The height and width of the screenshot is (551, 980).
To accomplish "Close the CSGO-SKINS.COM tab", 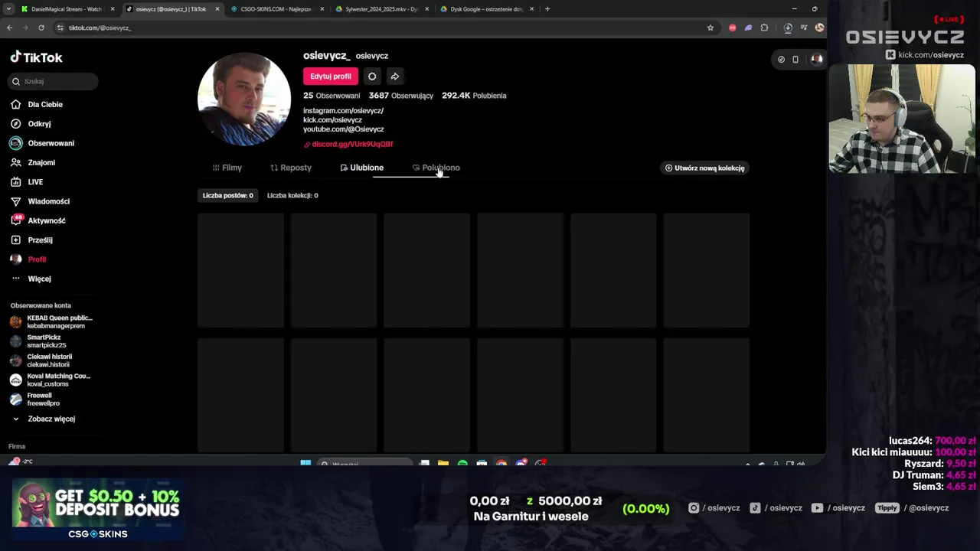I will pyautogui.click(x=322, y=9).
